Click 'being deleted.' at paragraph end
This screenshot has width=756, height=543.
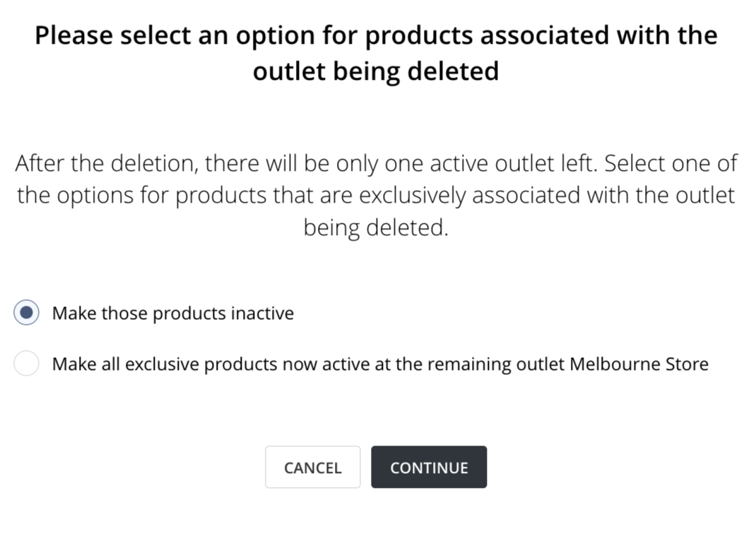[x=376, y=228]
